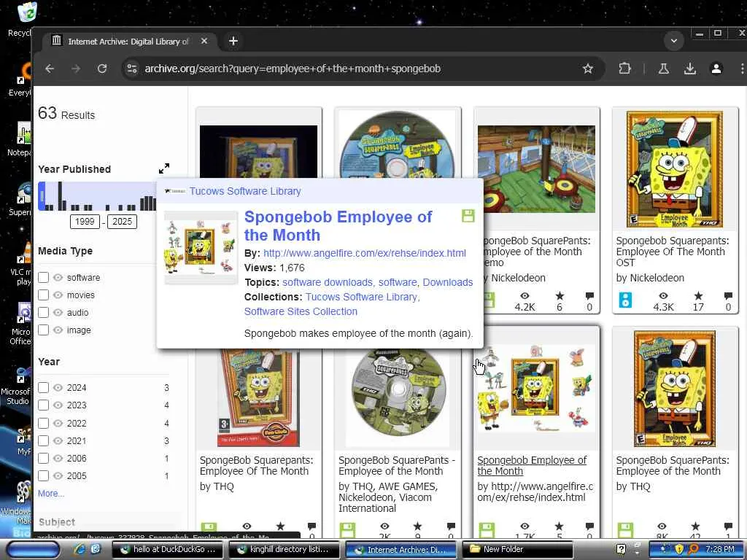The height and width of the screenshot is (560, 747).
Task: Switch to New Folder taskbar item
Action: [517, 549]
